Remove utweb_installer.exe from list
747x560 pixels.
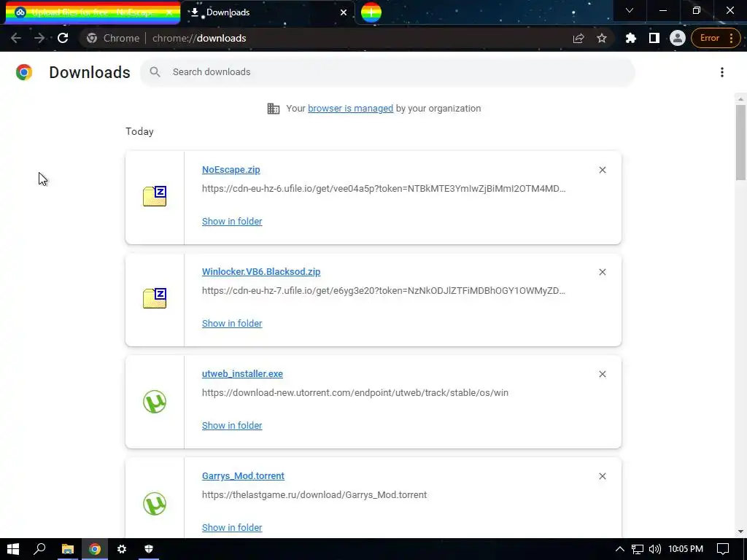(602, 374)
